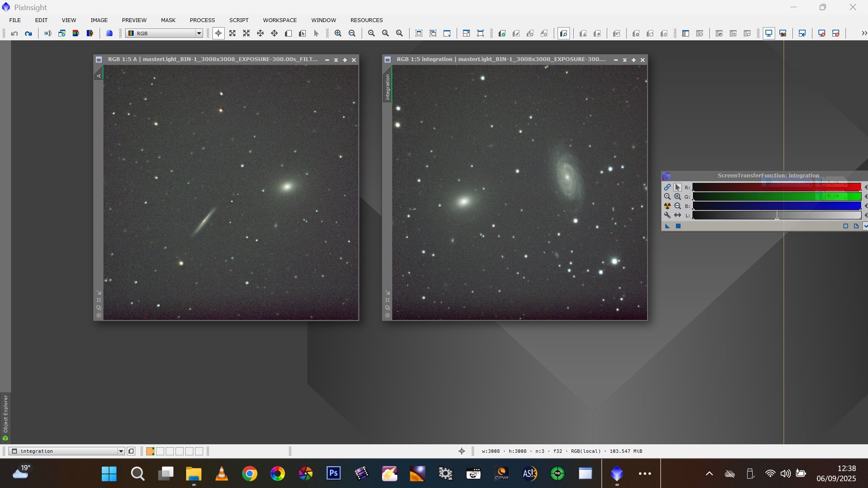Click the undo arrow in toolbar

[14, 33]
